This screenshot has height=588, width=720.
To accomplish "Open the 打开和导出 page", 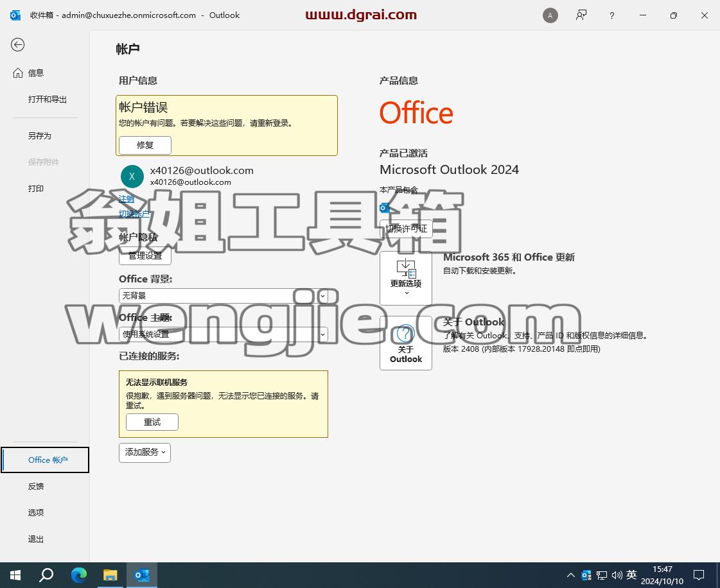I will (x=48, y=99).
